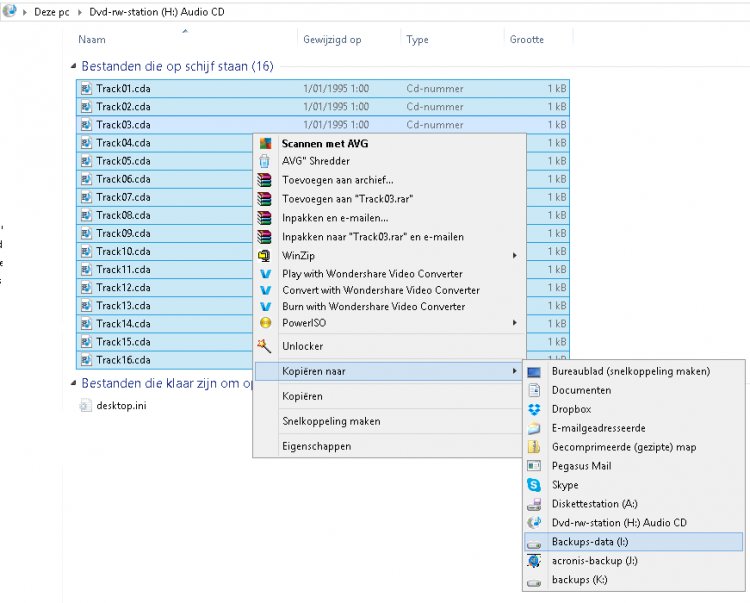
Task: Click the PowerISO disc icon
Action: pos(265,323)
